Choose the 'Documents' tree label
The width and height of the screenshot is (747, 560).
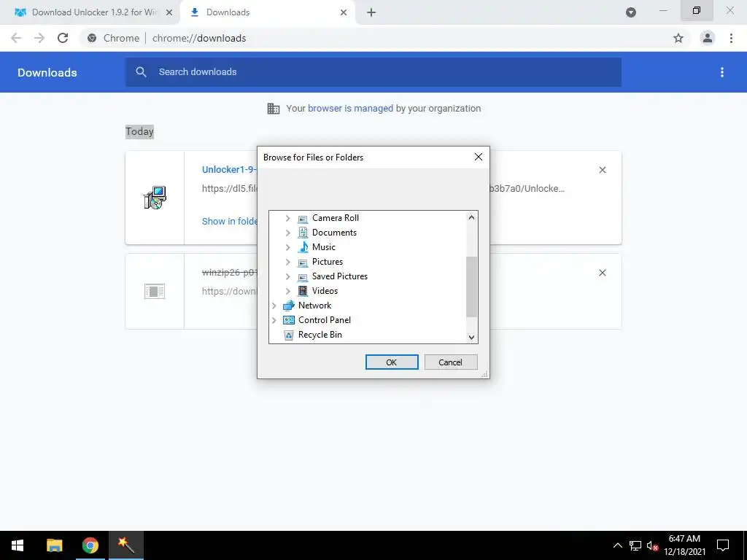tap(334, 233)
